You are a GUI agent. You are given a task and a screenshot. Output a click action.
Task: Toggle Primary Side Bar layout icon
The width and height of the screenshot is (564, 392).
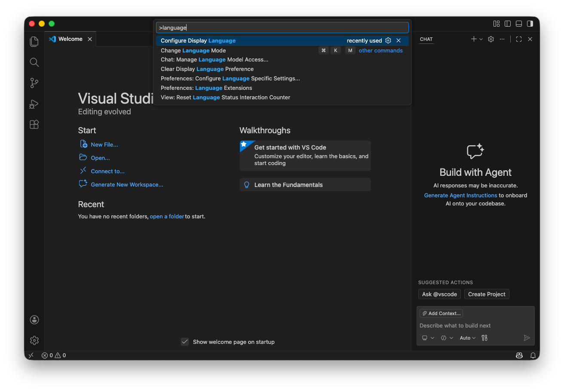[x=508, y=24]
